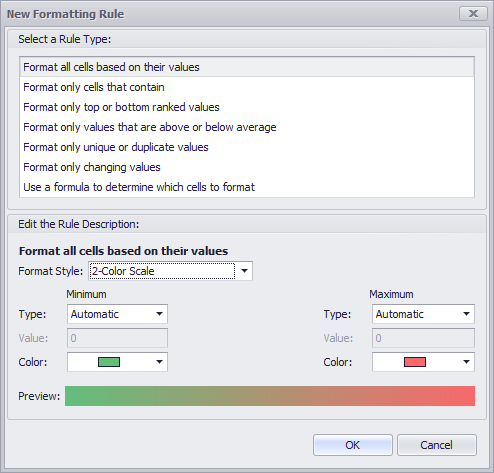Select 'Use a formula to determine which cells to format'

pos(247,187)
